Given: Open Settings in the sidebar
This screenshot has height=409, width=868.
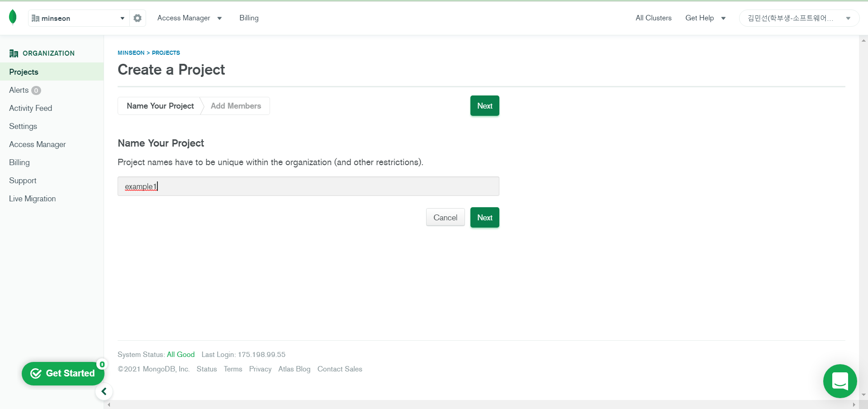Looking at the screenshot, I should point(23,126).
